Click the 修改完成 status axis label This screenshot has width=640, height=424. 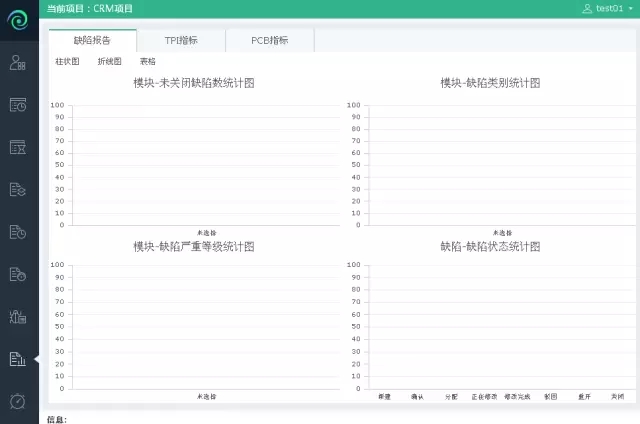click(518, 397)
